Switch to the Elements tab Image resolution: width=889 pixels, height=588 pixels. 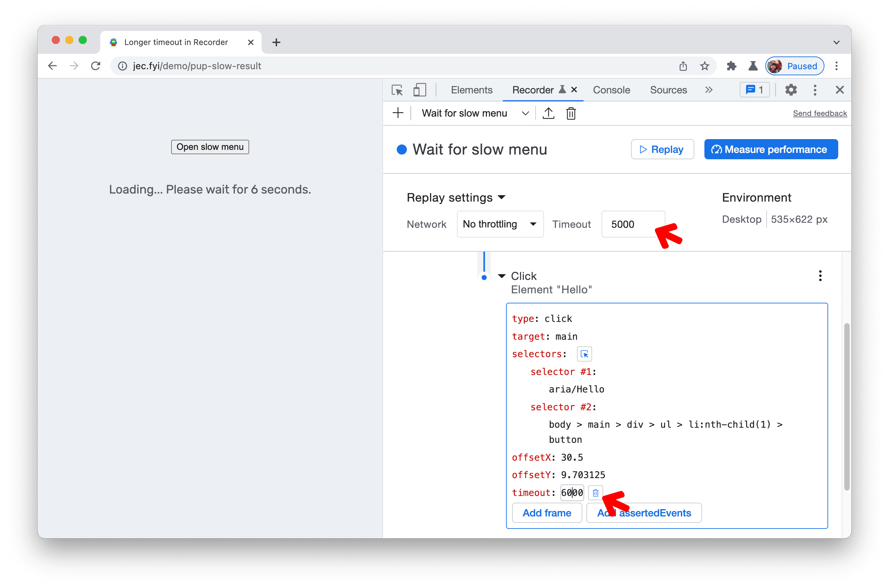coord(472,90)
